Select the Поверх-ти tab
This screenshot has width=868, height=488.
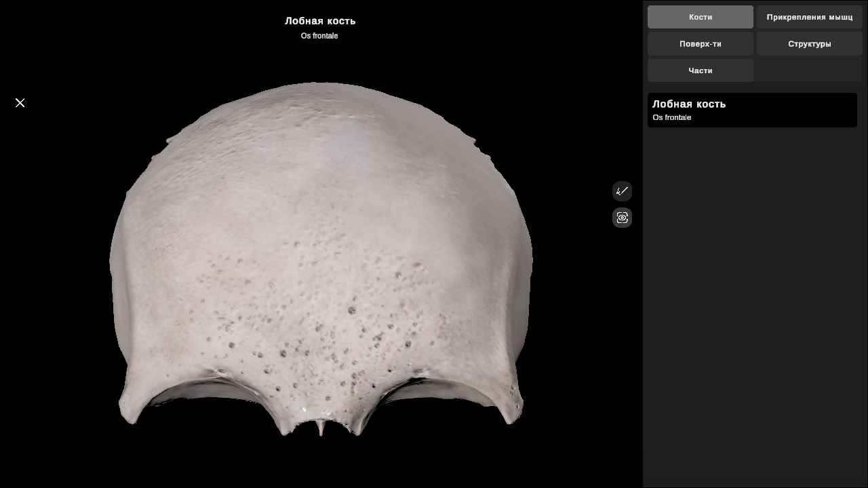click(x=701, y=44)
